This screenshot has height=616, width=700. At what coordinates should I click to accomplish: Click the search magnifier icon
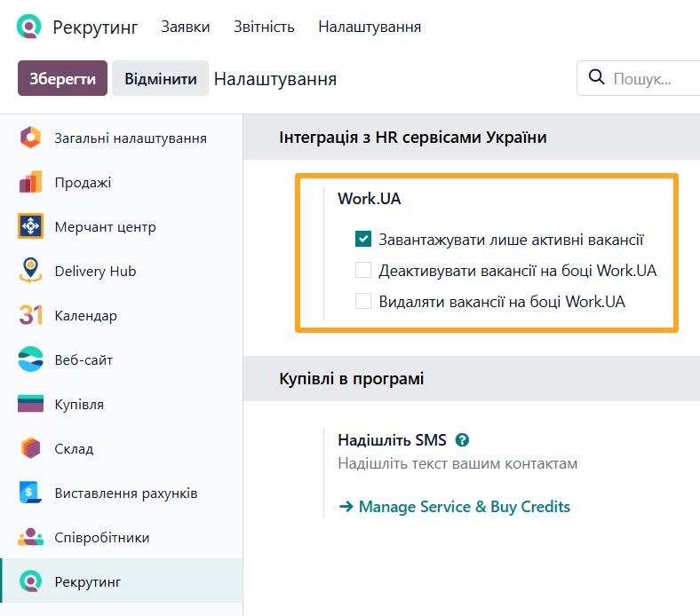tap(596, 76)
